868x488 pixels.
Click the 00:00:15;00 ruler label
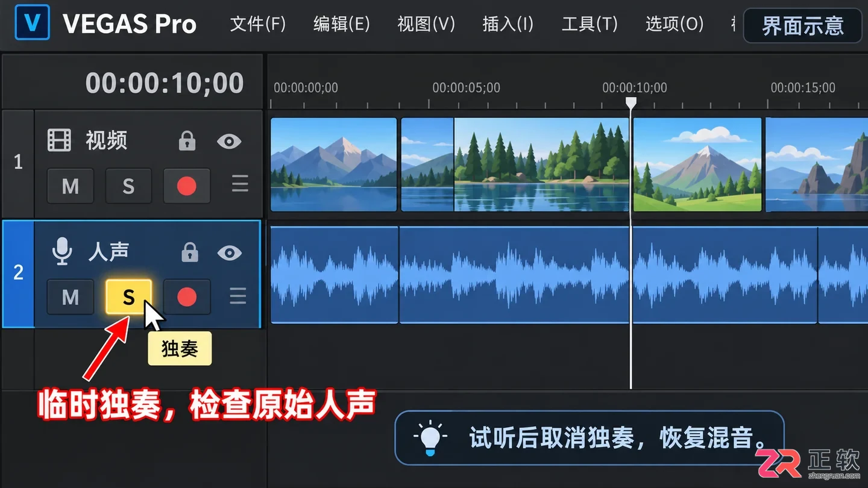pos(803,88)
